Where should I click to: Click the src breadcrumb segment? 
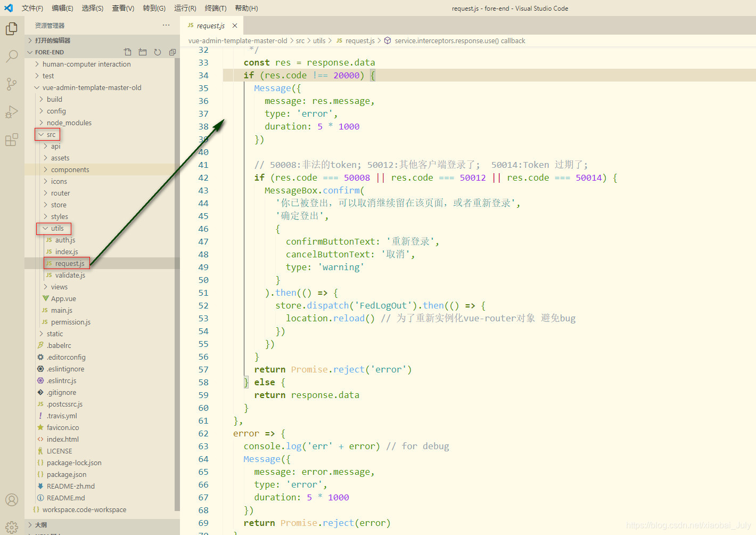tap(300, 40)
